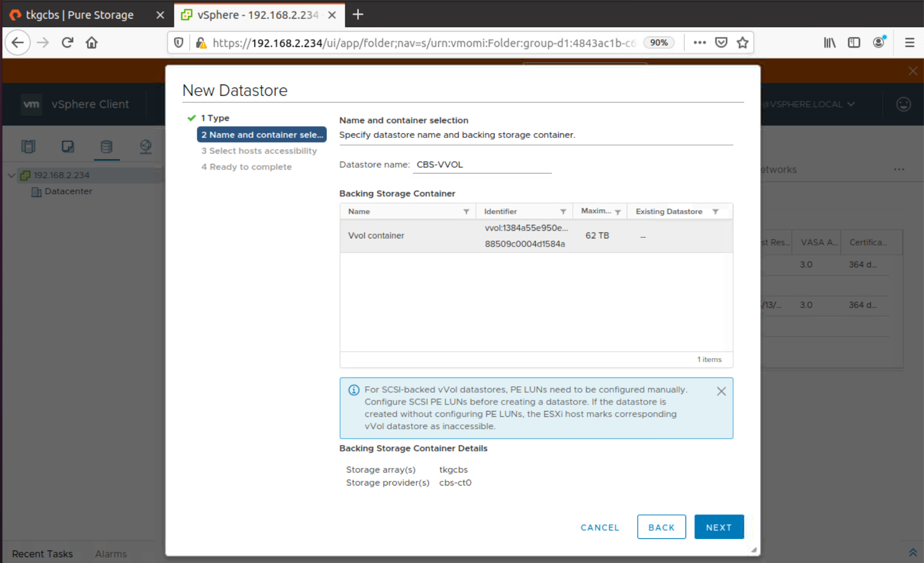Click the URL address bar
This screenshot has height=563, width=924.
424,43
